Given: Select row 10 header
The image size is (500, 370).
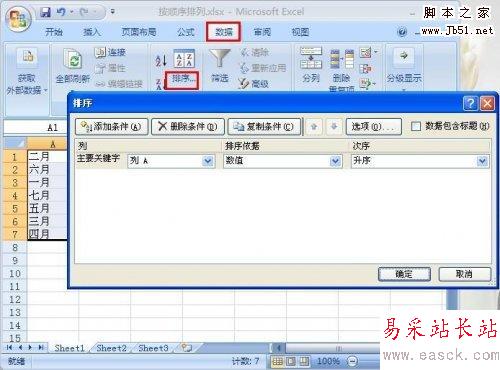Looking at the screenshot, I should (x=15, y=274).
